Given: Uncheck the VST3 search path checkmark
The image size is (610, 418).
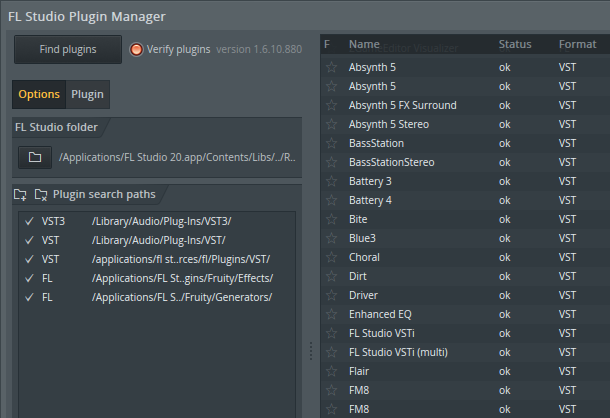Looking at the screenshot, I should (30, 221).
